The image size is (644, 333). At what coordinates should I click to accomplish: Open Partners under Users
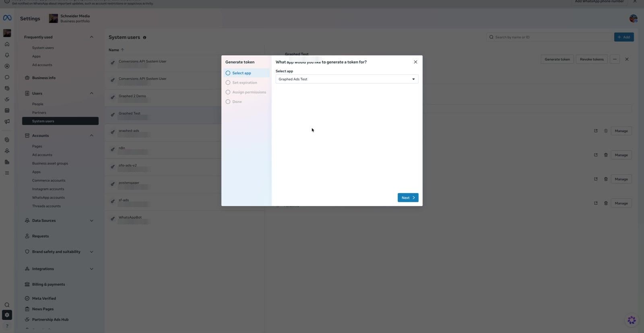[x=39, y=113]
